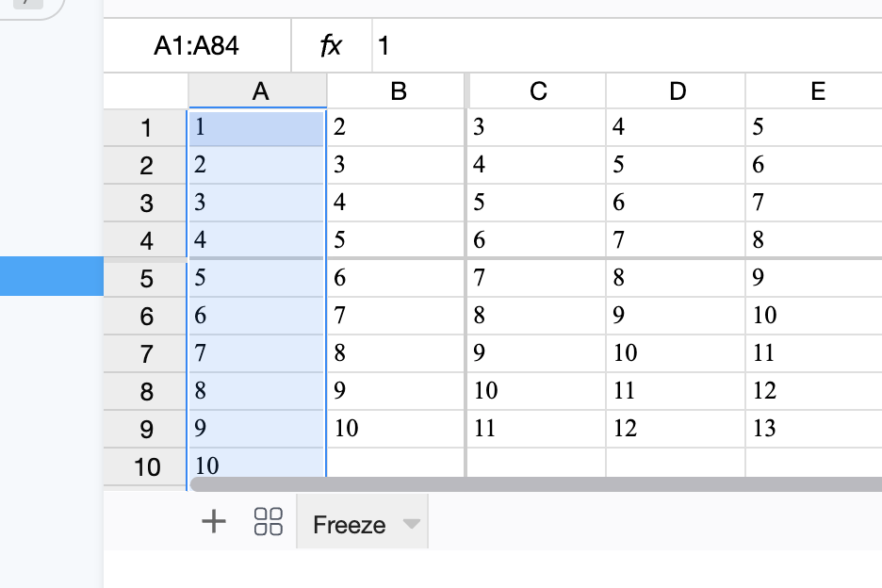Click the horizontal scrollbar below the grid
Screen dimensions: 882x588
click(x=528, y=483)
